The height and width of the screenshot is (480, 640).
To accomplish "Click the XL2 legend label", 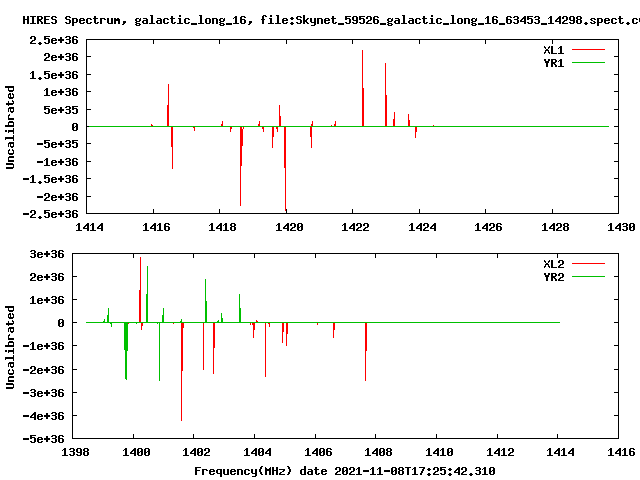I will [x=553, y=264].
